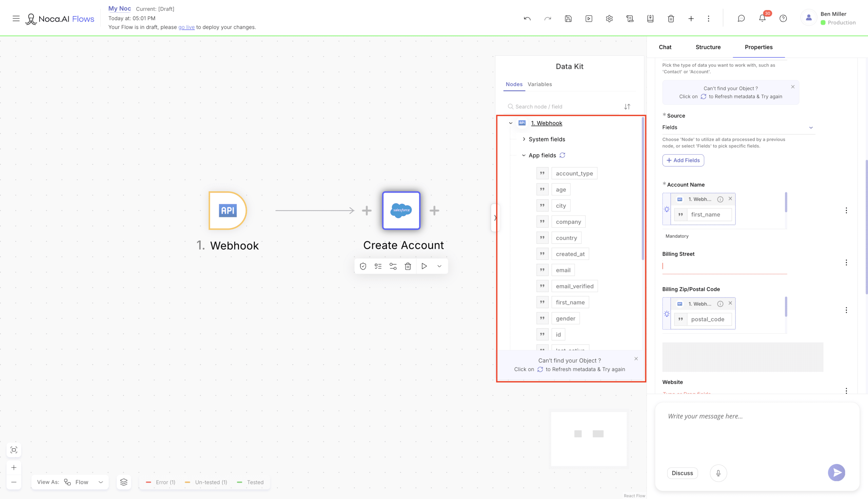Switch to the Chat tab

click(x=665, y=47)
